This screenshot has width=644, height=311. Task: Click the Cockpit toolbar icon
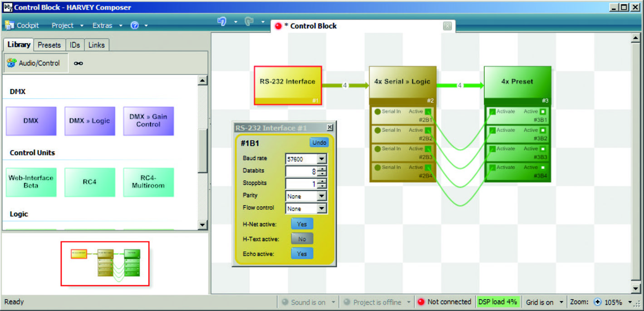(10, 25)
